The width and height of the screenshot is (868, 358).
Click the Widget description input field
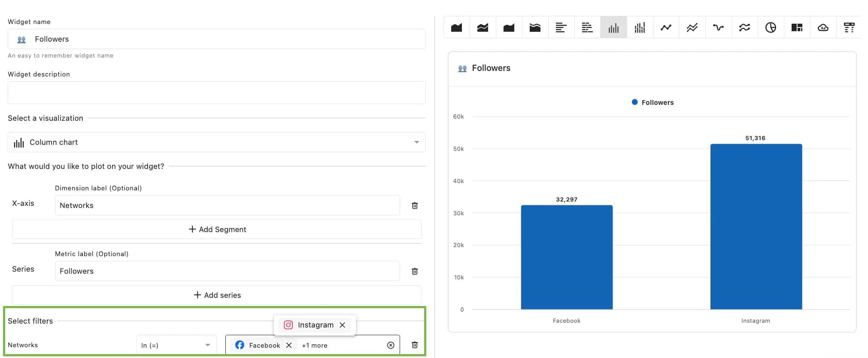coord(216,93)
